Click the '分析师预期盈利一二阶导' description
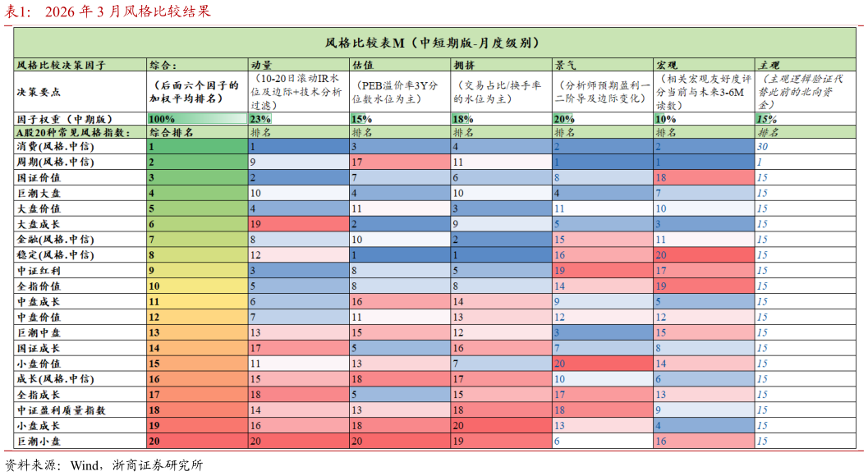This screenshot has width=868, height=476. click(602, 92)
